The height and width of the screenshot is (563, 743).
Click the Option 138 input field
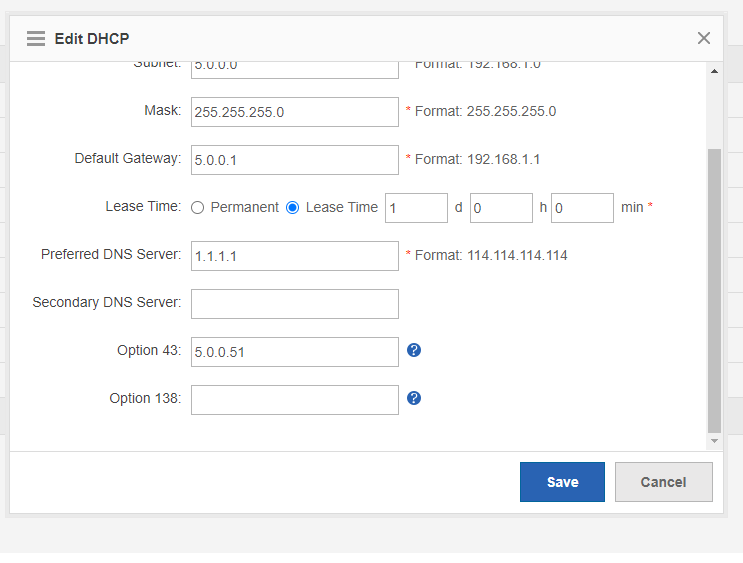click(295, 400)
